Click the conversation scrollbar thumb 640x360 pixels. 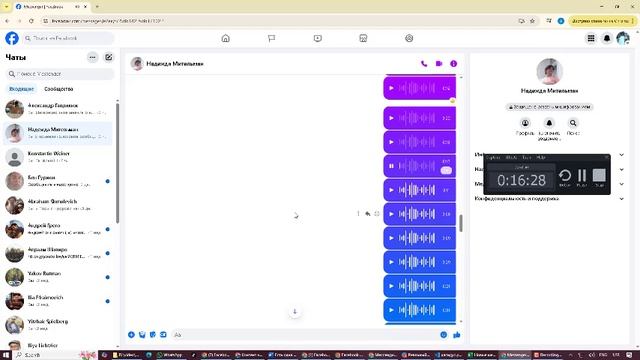click(461, 223)
